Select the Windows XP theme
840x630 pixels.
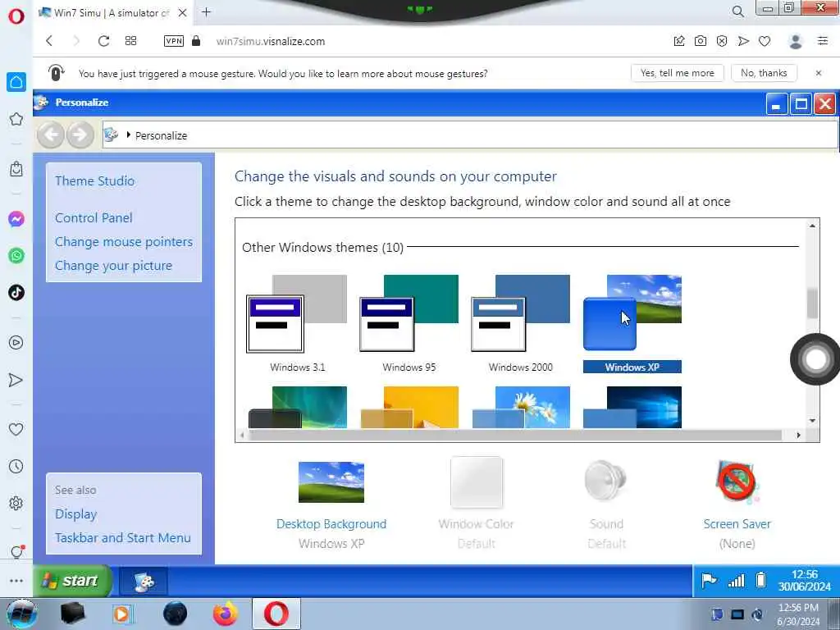(632, 323)
